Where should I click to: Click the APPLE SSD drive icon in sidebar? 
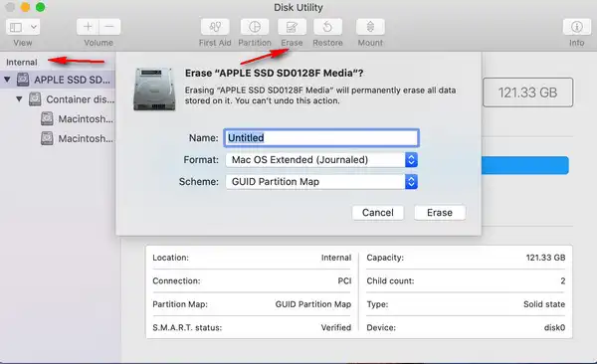tap(23, 80)
